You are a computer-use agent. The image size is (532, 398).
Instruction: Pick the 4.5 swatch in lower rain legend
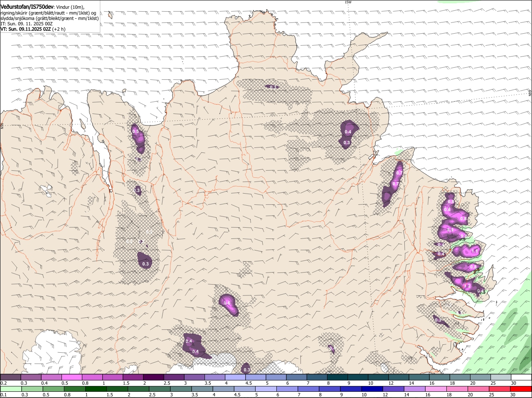(x=244, y=389)
